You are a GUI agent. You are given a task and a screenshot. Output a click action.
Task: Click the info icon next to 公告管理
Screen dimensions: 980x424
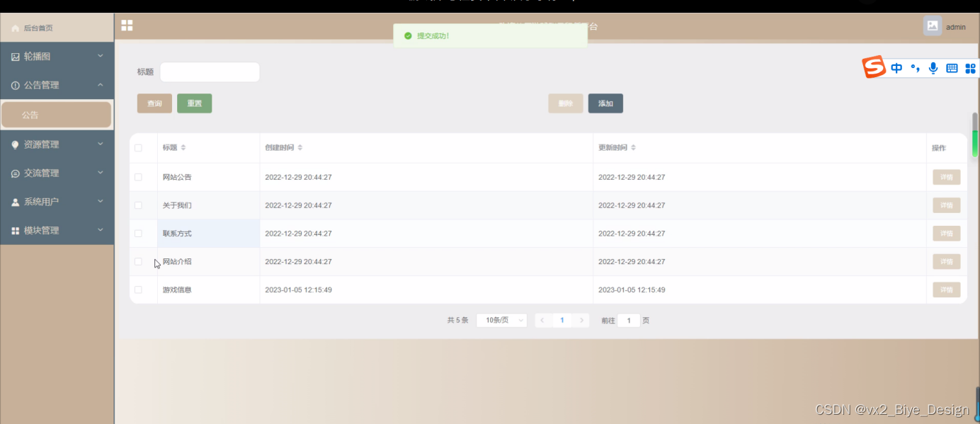pos(16,85)
